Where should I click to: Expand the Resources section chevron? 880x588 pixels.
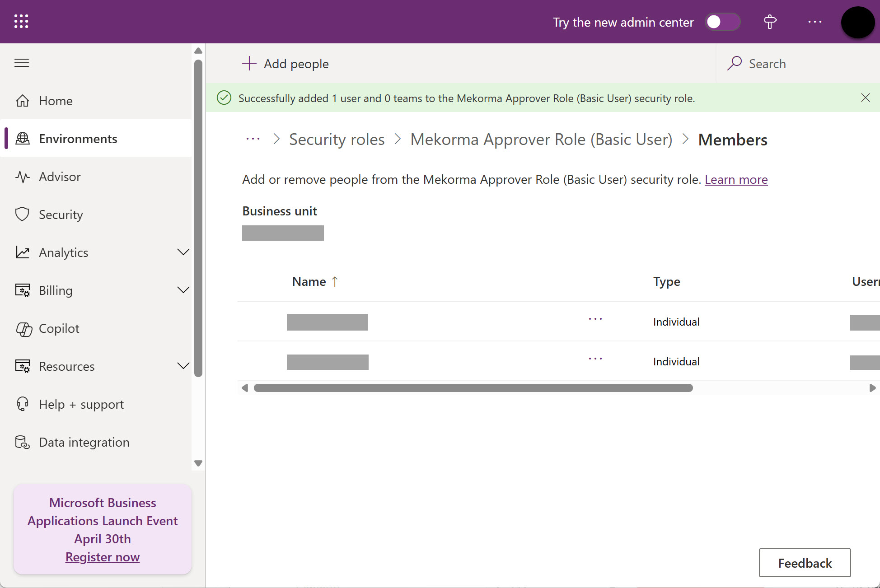pos(183,366)
